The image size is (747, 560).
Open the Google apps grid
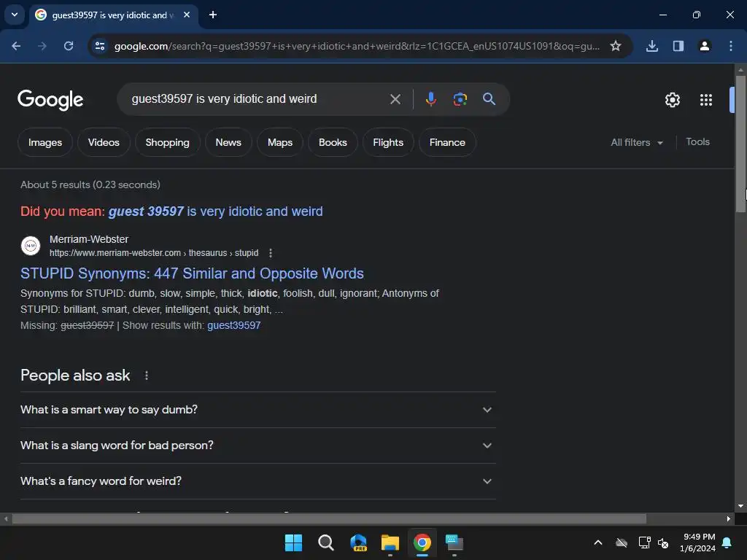pos(706,99)
